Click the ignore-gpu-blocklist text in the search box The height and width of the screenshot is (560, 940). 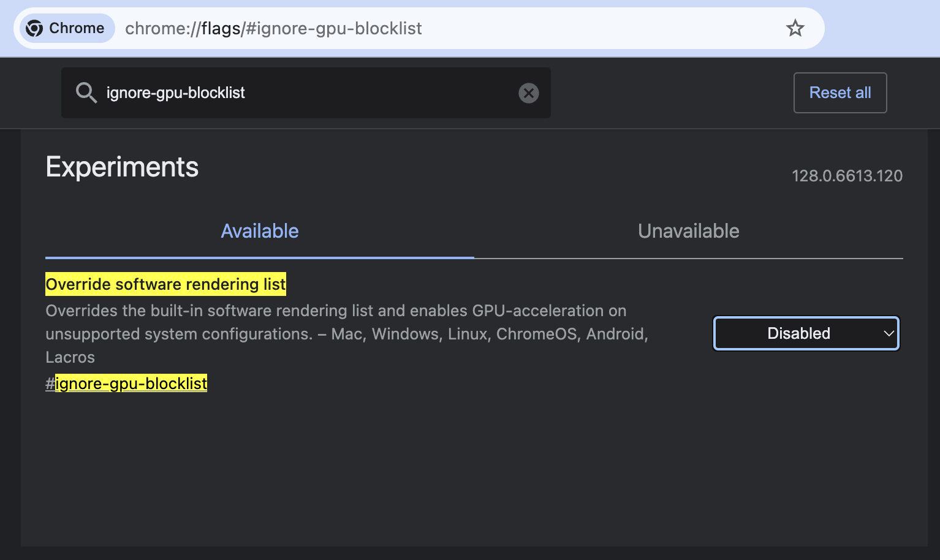175,93
